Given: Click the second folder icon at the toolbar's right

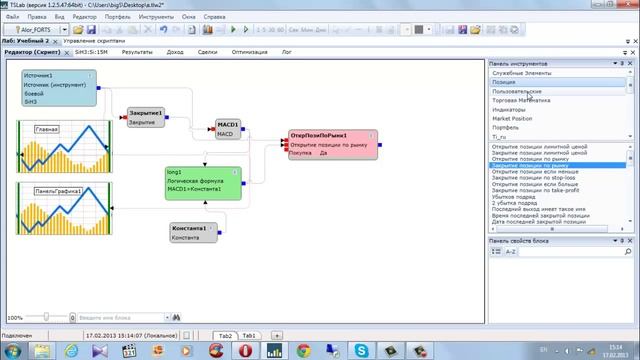Looking at the screenshot, I should tap(475, 30).
